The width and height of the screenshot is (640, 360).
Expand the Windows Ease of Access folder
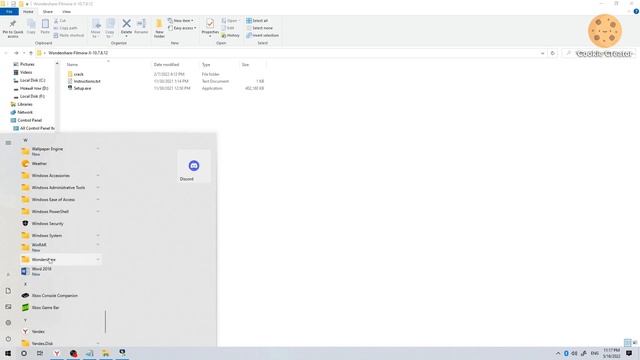(x=60, y=200)
